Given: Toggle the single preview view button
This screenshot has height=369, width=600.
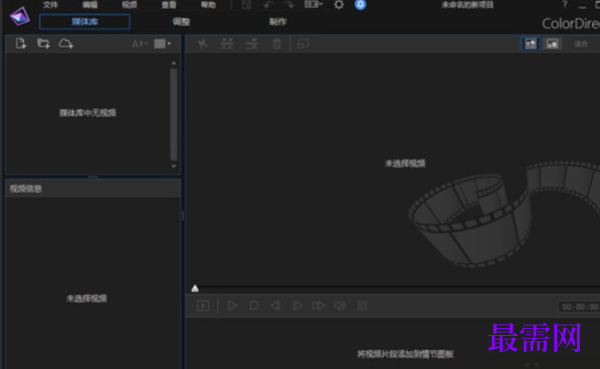Looking at the screenshot, I should [552, 44].
